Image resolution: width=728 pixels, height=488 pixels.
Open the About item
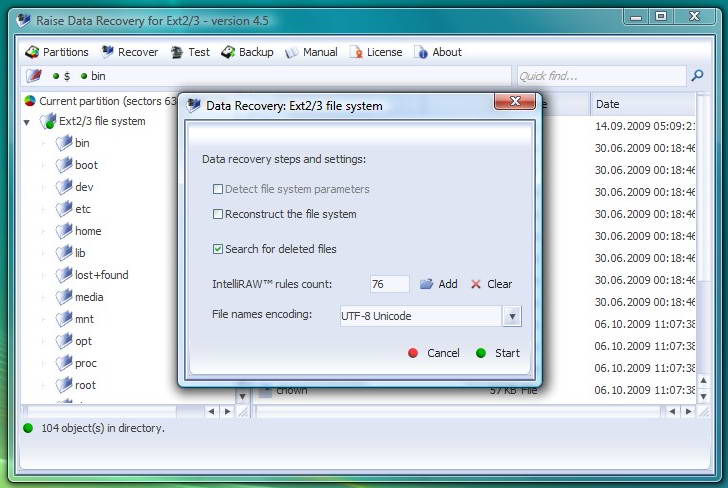point(438,52)
